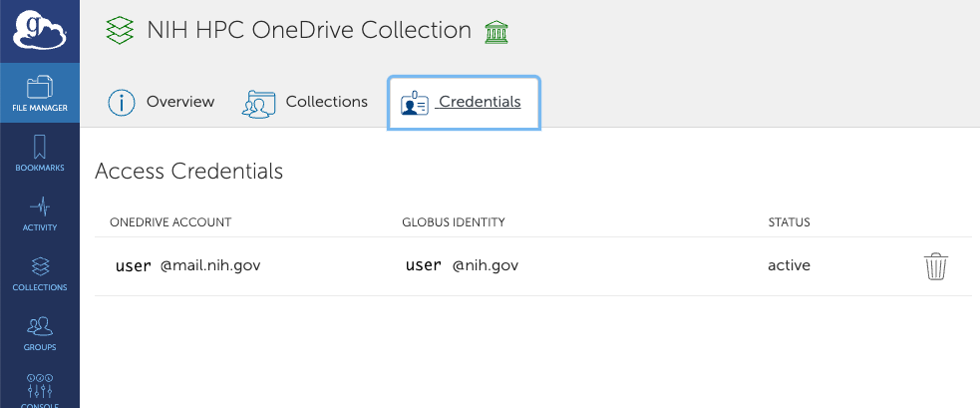
Task: Switch to the Overview tab
Action: [162, 102]
